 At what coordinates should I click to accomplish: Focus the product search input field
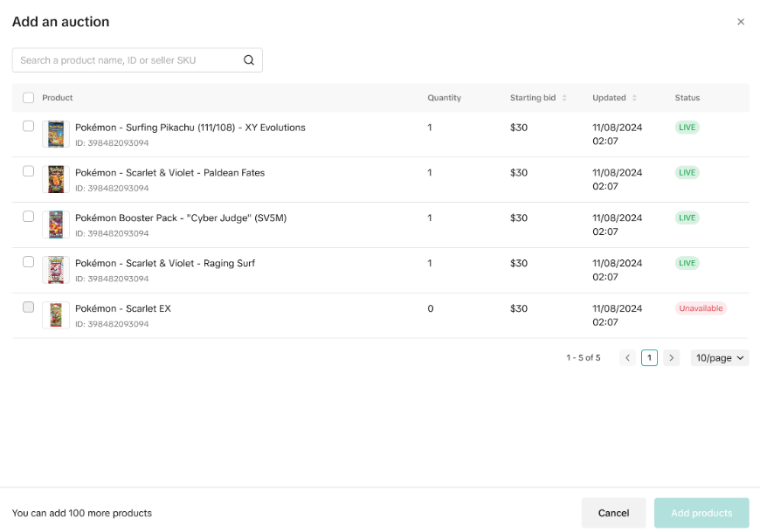[127, 60]
